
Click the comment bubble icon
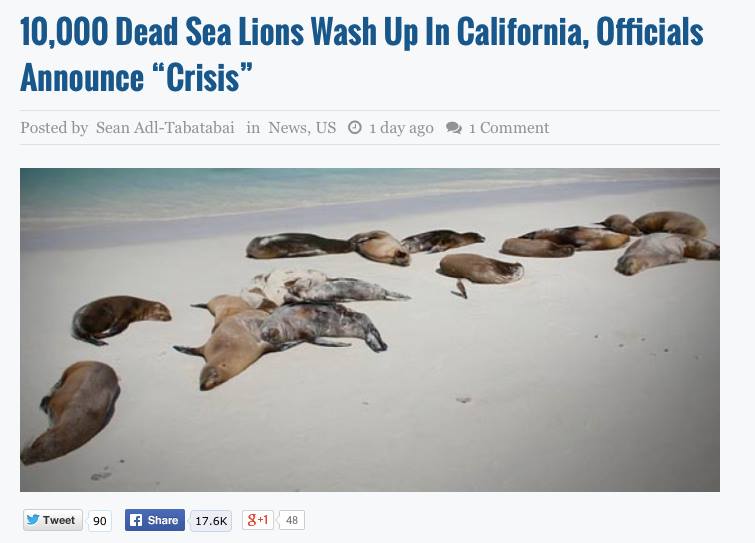point(454,128)
